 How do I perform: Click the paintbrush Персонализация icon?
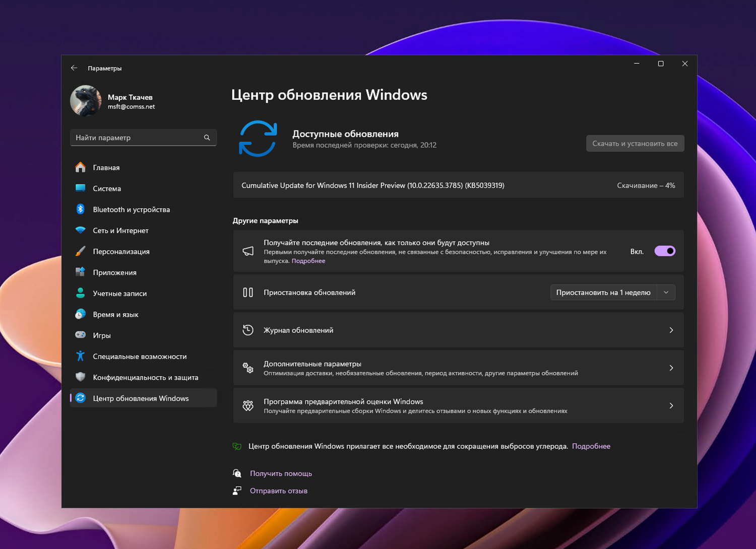pos(80,251)
